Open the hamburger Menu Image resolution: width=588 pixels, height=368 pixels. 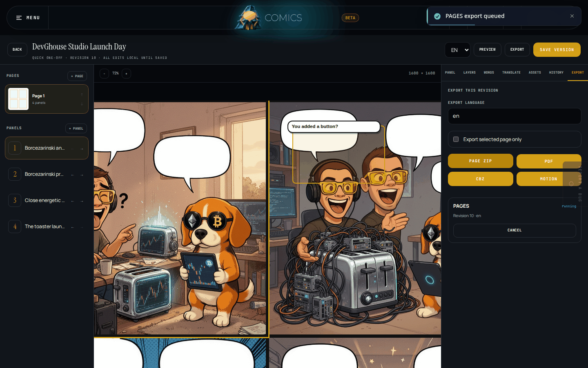[x=28, y=18]
